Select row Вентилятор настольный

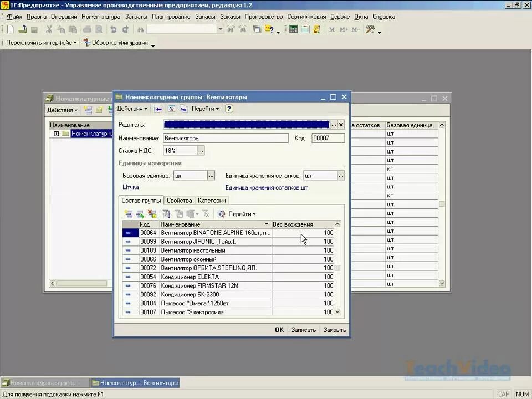[228, 250]
